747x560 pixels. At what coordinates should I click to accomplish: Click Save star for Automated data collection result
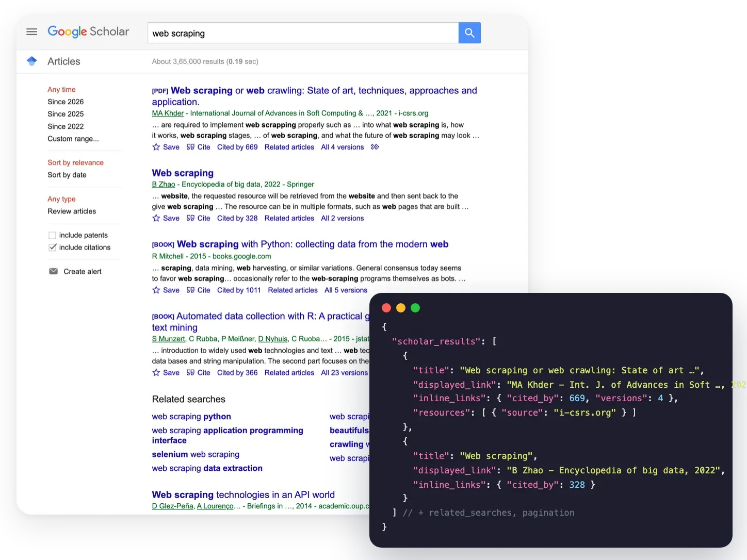[156, 373]
